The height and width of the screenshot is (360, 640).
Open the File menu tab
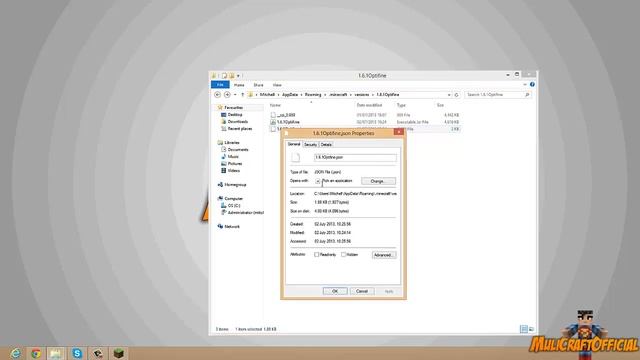(x=220, y=84)
